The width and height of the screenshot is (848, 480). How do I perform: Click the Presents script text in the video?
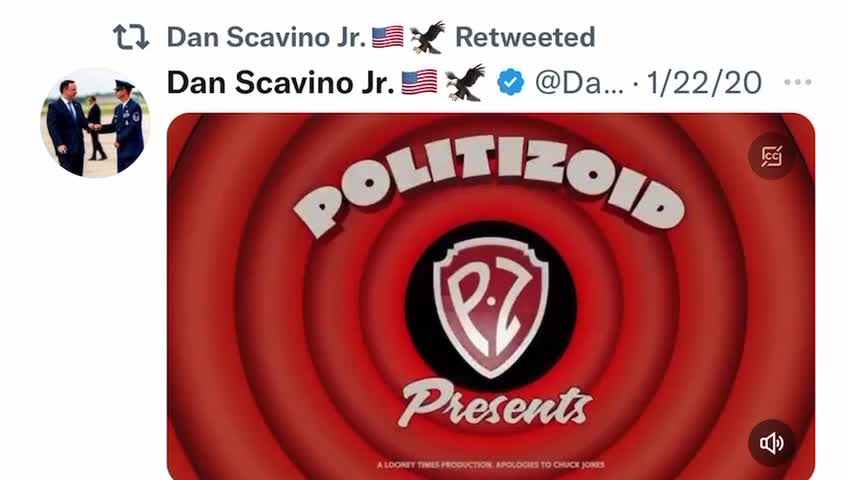(495, 403)
